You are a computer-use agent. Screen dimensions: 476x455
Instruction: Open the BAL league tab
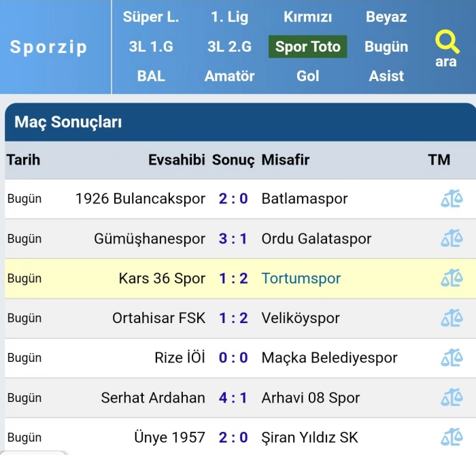151,76
